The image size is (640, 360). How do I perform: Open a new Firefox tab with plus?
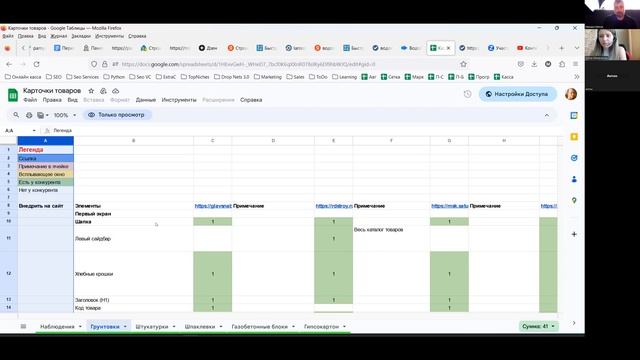[562, 48]
